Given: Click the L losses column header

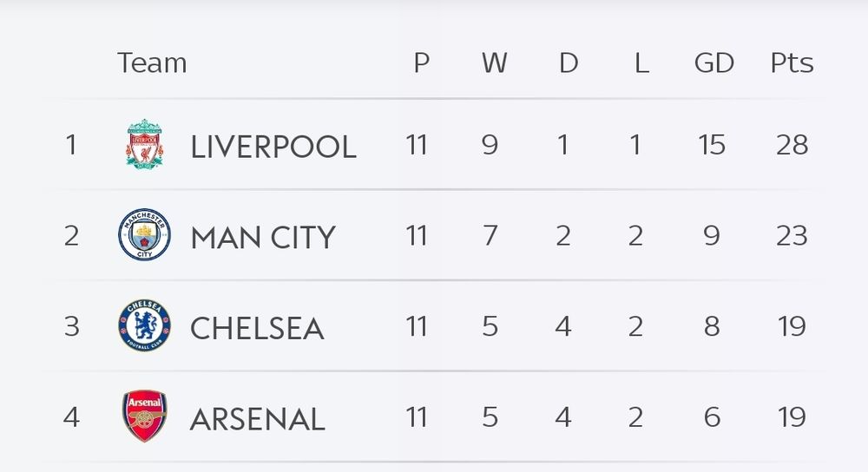Looking at the screenshot, I should pyautogui.click(x=641, y=63).
